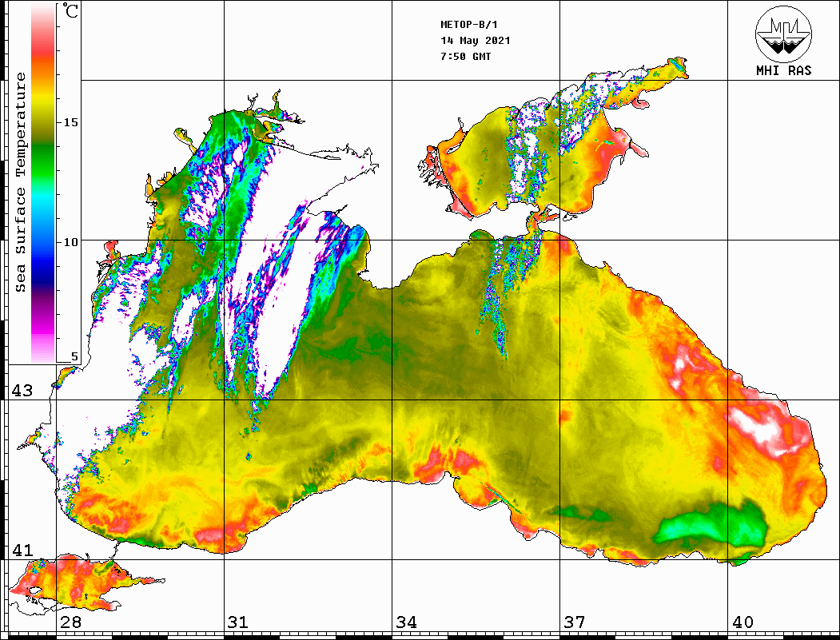Click the 'METOP-B/1' satellite label
Viewport: 840px width, 640px height.
tap(469, 25)
